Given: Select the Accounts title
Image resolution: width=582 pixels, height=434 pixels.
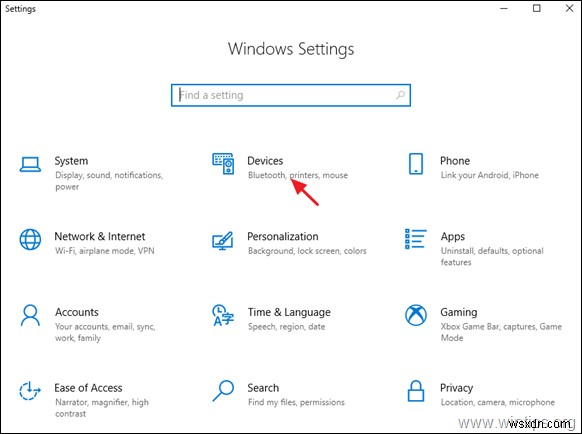Looking at the screenshot, I should click(77, 312).
